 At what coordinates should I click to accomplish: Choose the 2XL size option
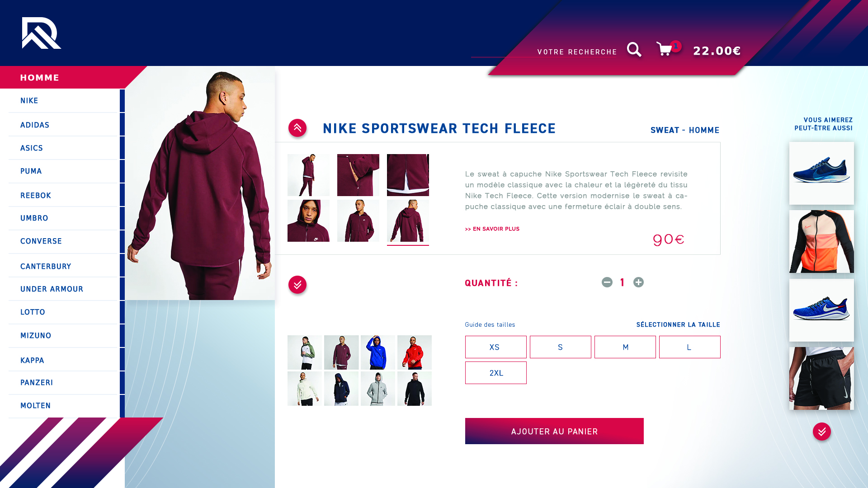496,373
